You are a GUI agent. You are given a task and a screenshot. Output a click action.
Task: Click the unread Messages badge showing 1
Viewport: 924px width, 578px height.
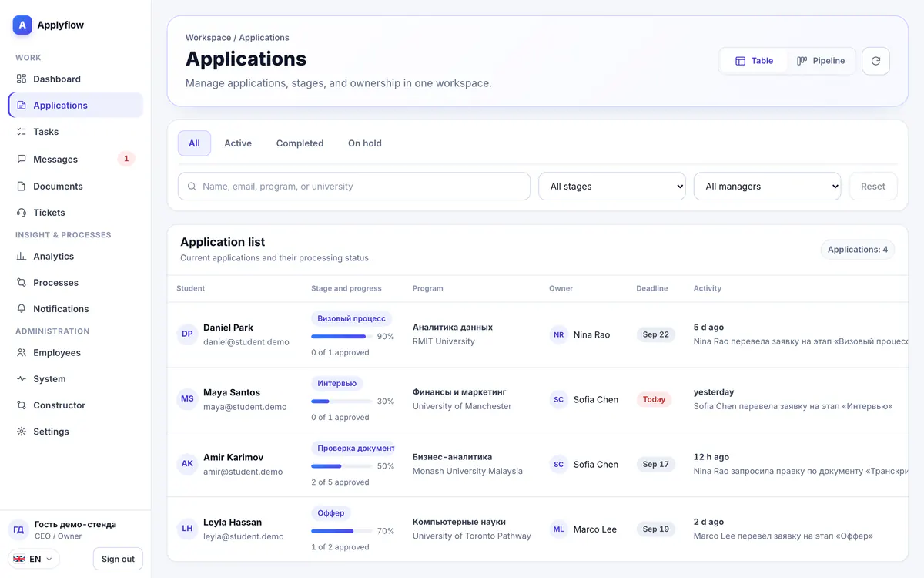point(126,159)
